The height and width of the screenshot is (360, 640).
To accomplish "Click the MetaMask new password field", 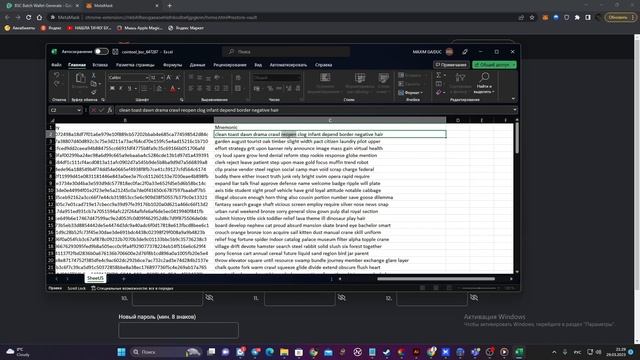I will (178, 330).
